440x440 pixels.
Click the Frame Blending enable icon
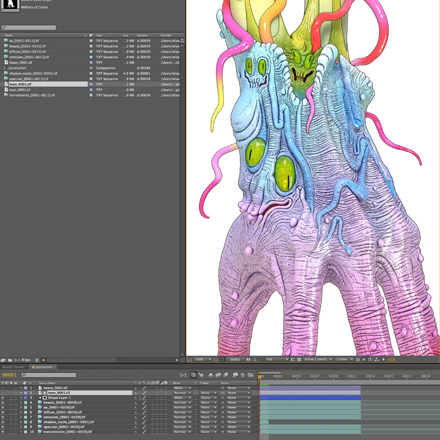point(218,375)
